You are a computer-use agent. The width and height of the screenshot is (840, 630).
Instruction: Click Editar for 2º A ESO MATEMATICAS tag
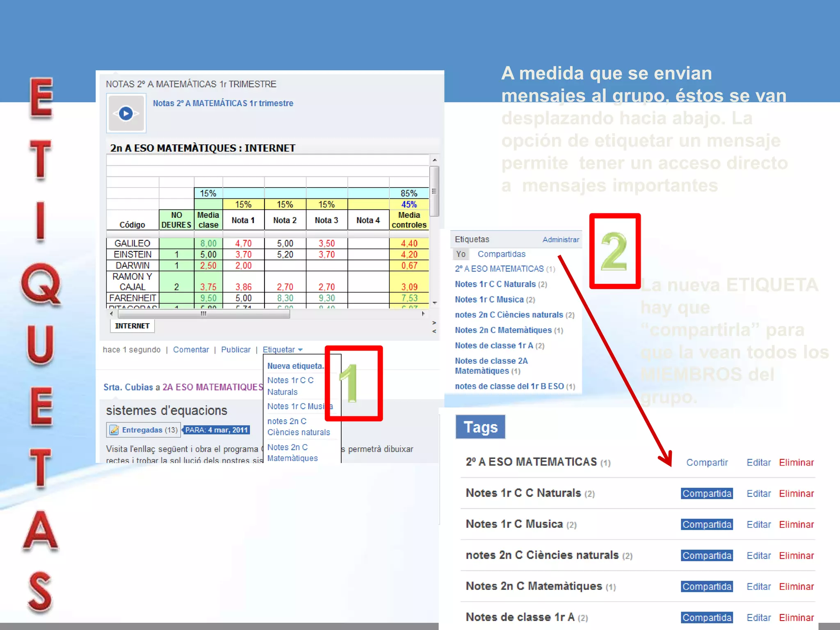pos(759,462)
